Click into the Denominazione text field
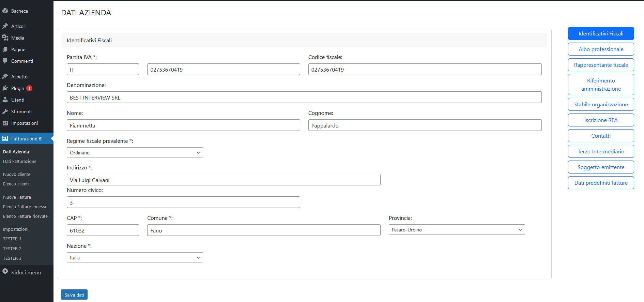This screenshot has height=302, width=644. click(x=304, y=97)
